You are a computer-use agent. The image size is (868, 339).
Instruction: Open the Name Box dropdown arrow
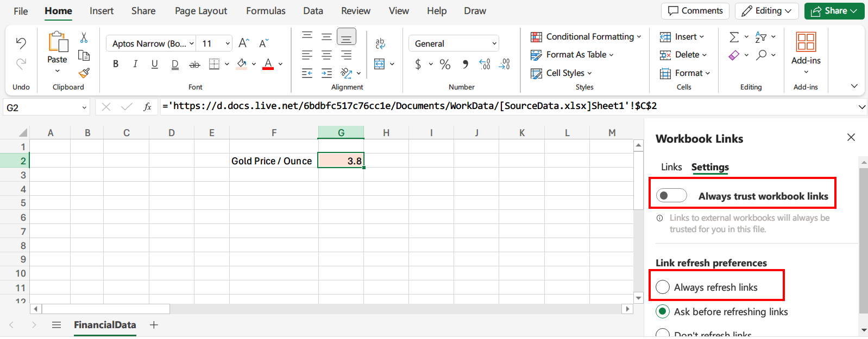tap(84, 107)
